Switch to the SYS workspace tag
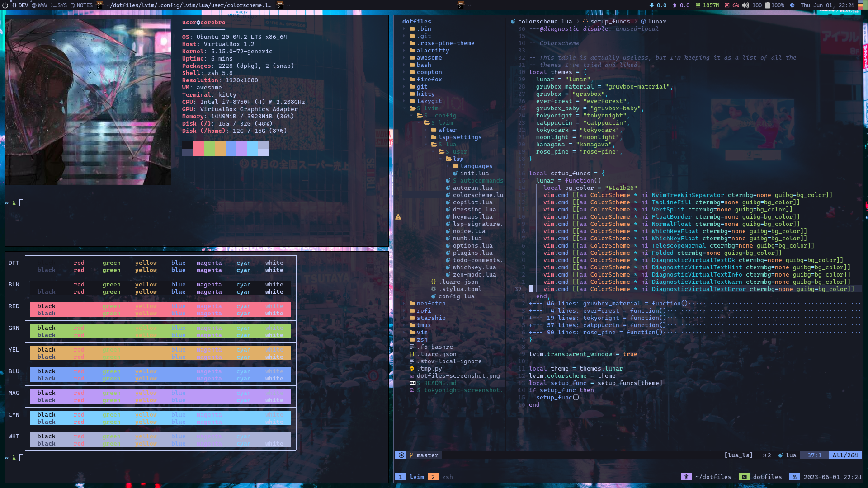This screenshot has height=488, width=868. 59,5
